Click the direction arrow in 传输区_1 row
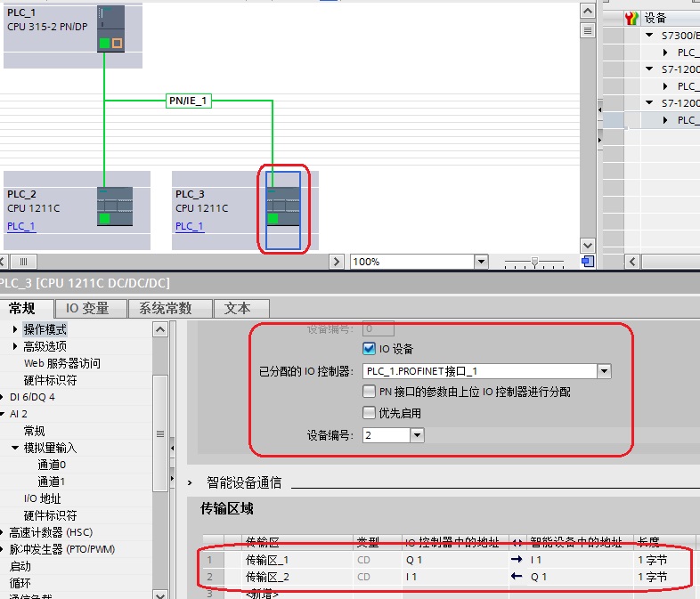The image size is (700, 599). click(517, 559)
